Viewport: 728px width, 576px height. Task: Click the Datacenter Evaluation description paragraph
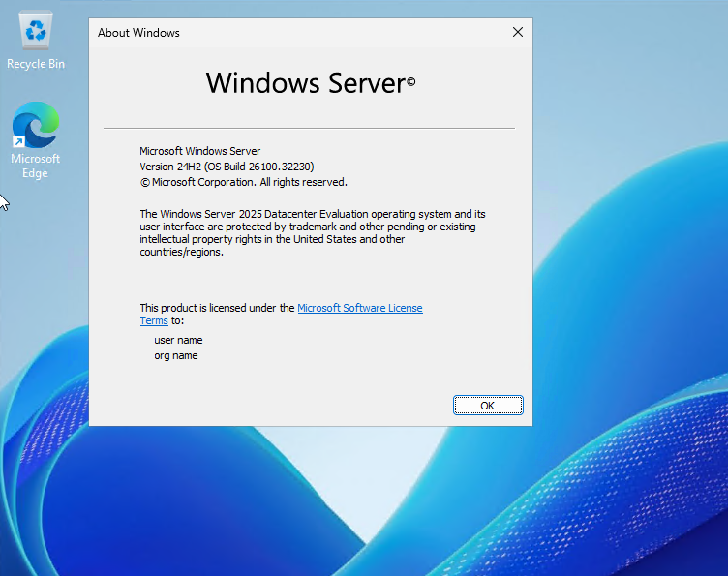click(x=308, y=232)
